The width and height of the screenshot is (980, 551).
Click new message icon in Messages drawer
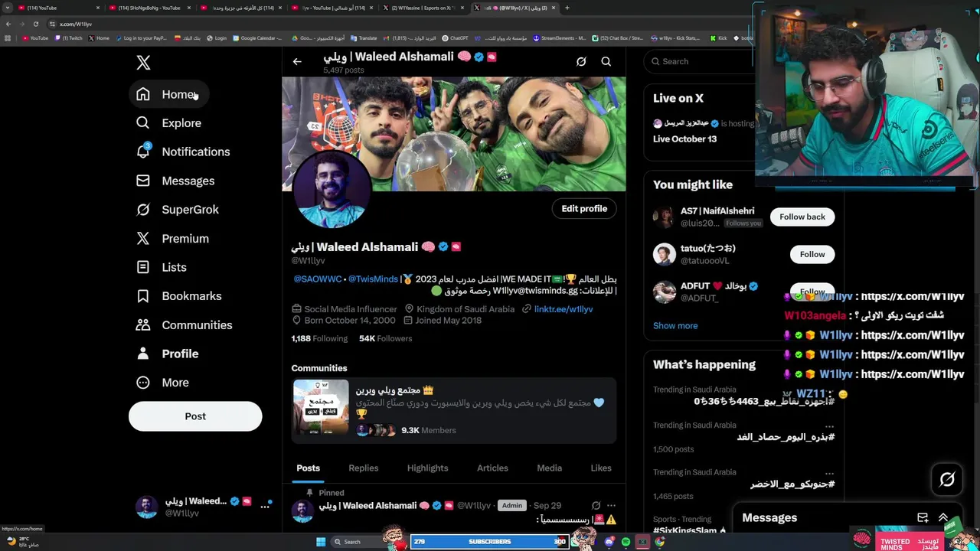[x=923, y=518]
